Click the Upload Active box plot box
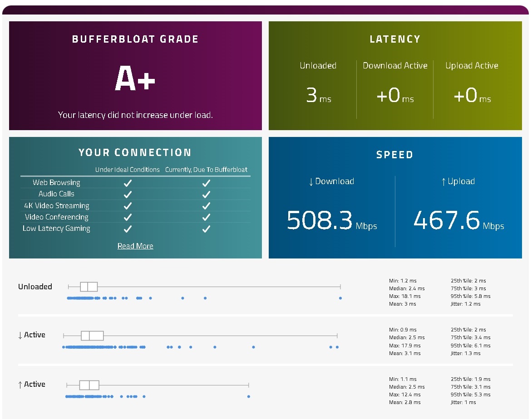 coord(89,385)
